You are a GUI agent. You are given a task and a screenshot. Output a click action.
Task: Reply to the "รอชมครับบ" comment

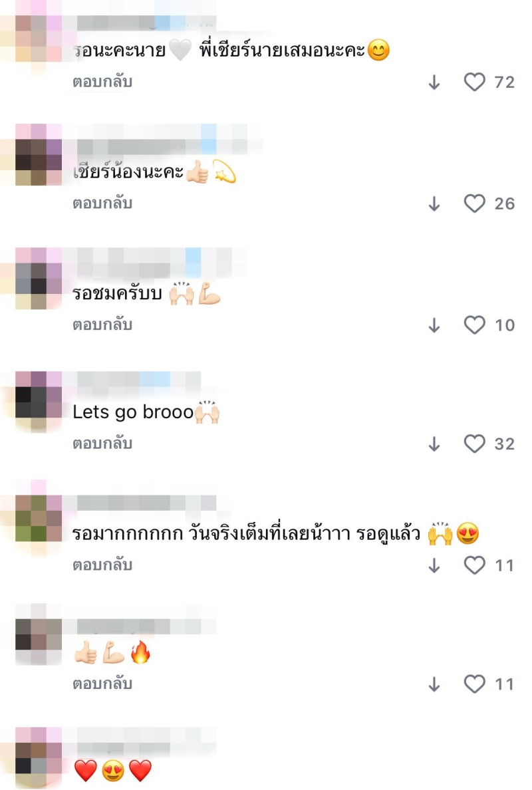(102, 324)
